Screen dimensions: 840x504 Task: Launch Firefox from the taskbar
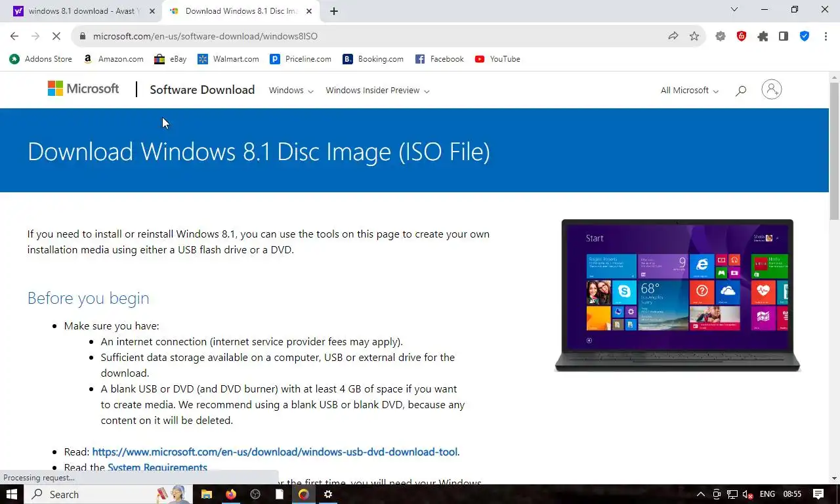[230, 494]
